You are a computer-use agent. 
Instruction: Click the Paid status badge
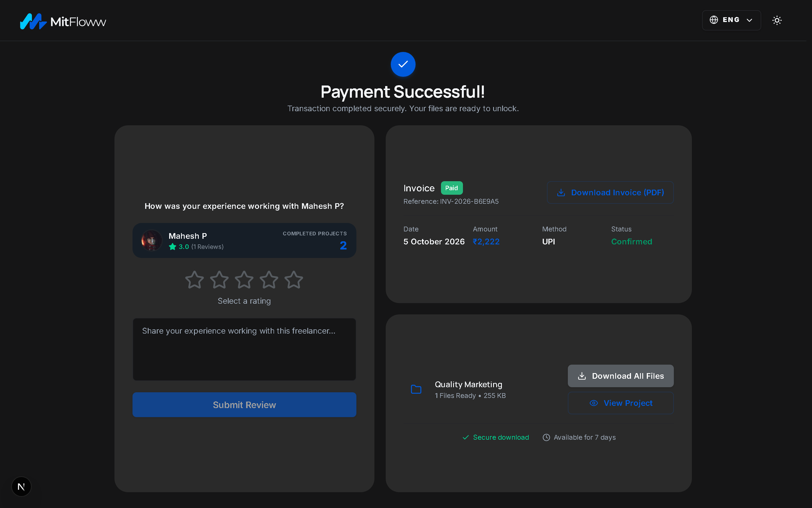(452, 188)
